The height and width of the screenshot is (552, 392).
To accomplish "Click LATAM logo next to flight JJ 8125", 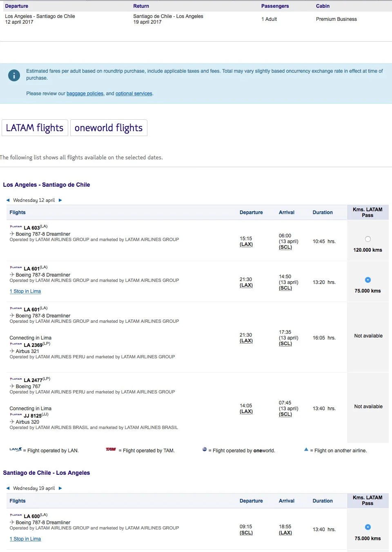I will point(16,414).
